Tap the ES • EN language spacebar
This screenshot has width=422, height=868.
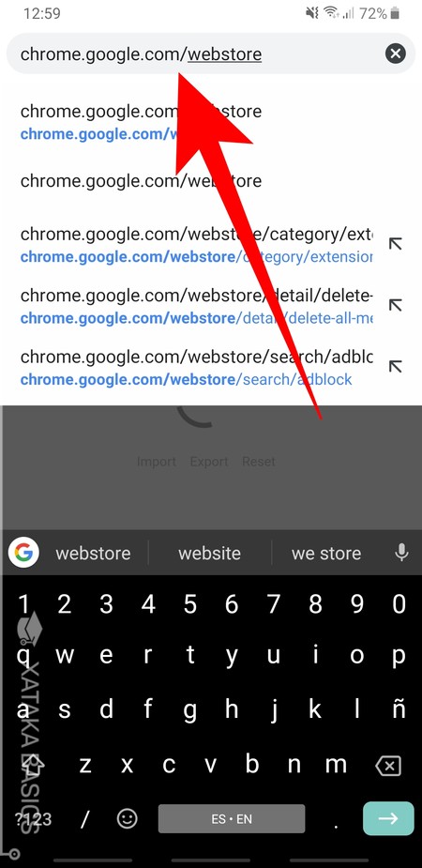232,818
